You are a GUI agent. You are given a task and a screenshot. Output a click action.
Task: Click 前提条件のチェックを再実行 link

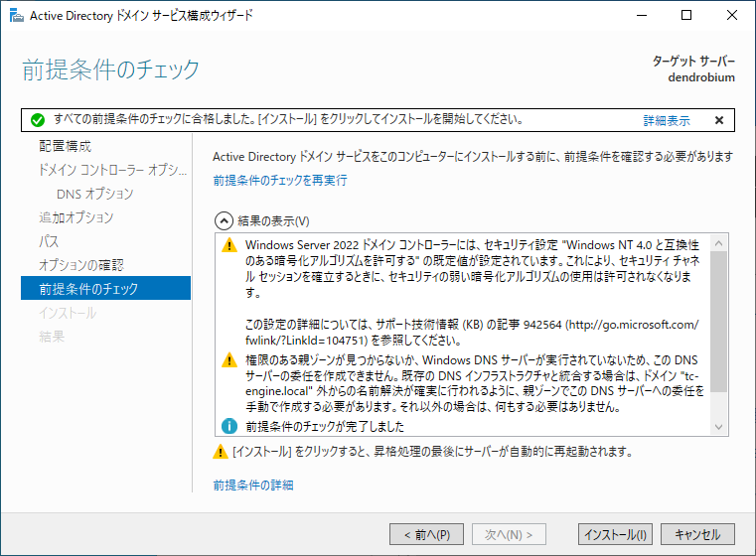coord(280,180)
